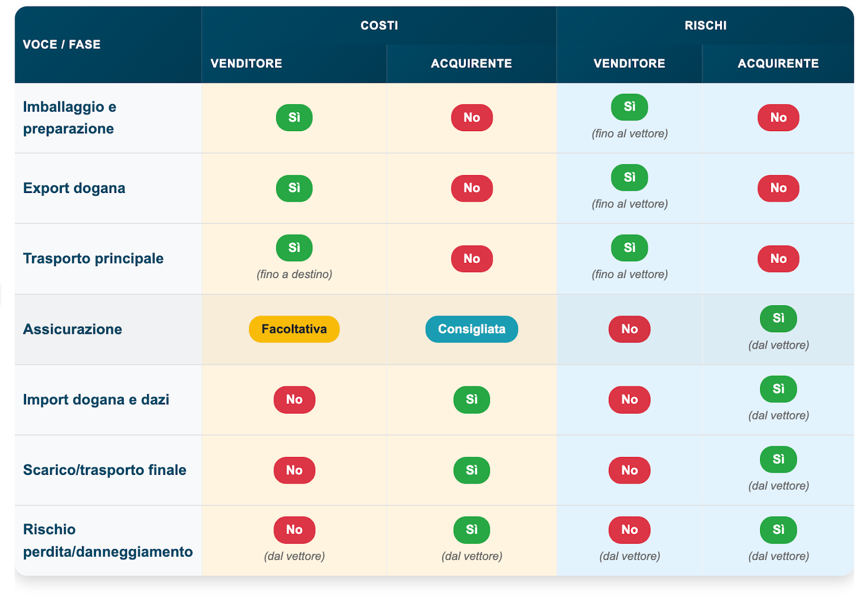868x599 pixels.
Task: Click the Imballaggio e preparazione row label
Action: (69, 118)
